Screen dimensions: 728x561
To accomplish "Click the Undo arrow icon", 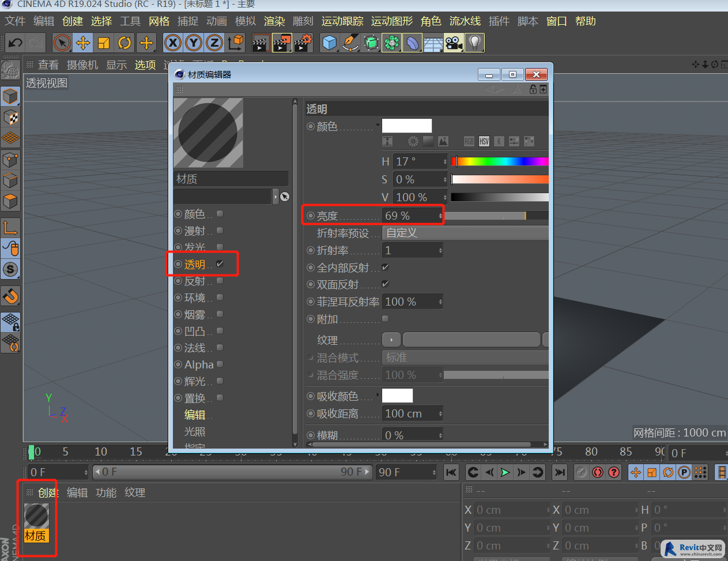I will [16, 43].
